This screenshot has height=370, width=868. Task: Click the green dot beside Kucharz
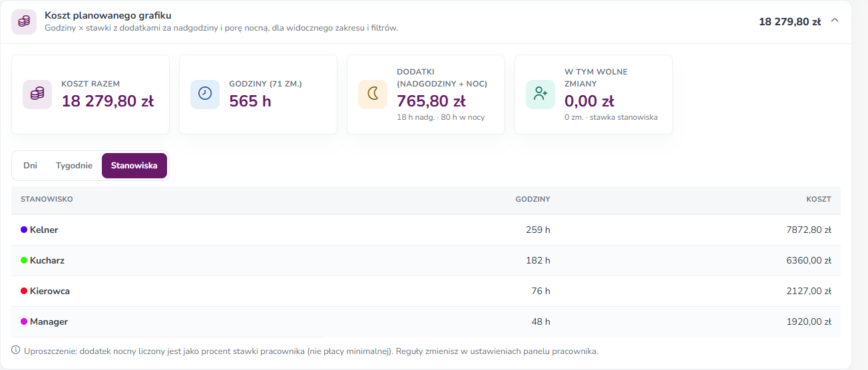[x=24, y=260]
